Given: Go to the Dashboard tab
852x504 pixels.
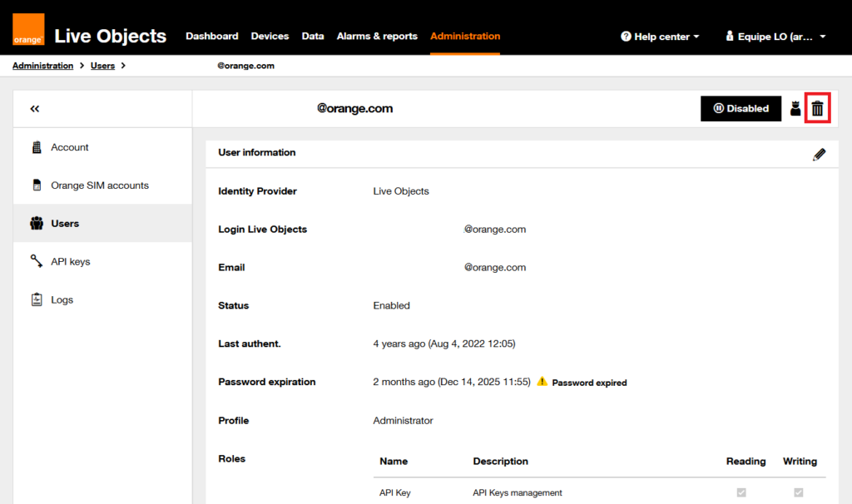Looking at the screenshot, I should pos(211,37).
